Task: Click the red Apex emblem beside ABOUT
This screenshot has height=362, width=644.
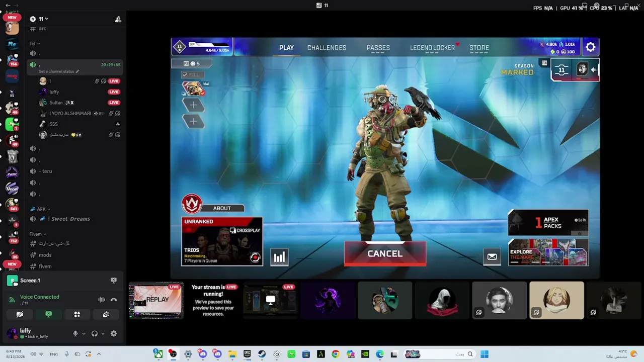Action: pos(192,204)
